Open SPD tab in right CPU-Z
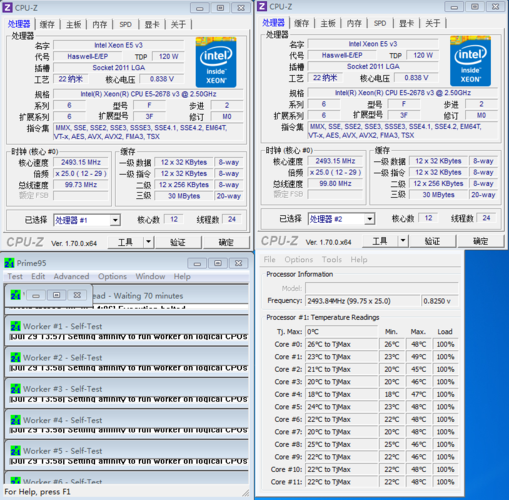 tap(380, 23)
